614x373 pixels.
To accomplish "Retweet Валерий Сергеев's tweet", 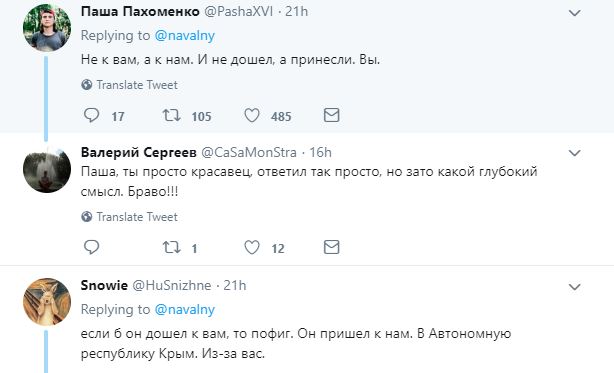I will point(172,247).
